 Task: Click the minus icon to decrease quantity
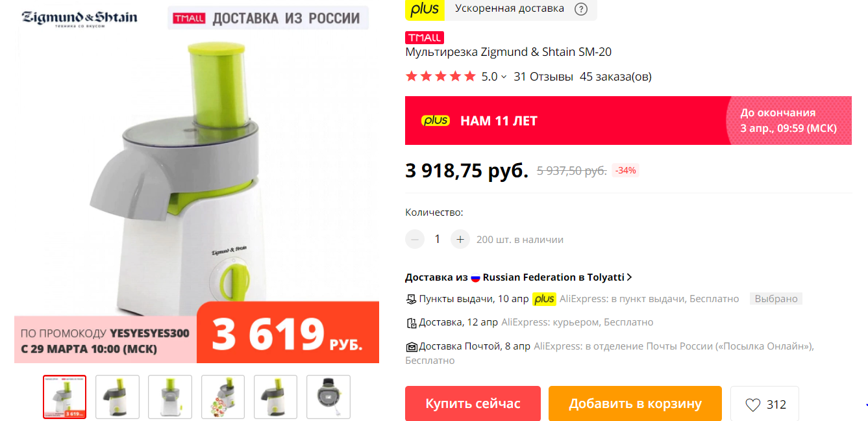(x=415, y=239)
